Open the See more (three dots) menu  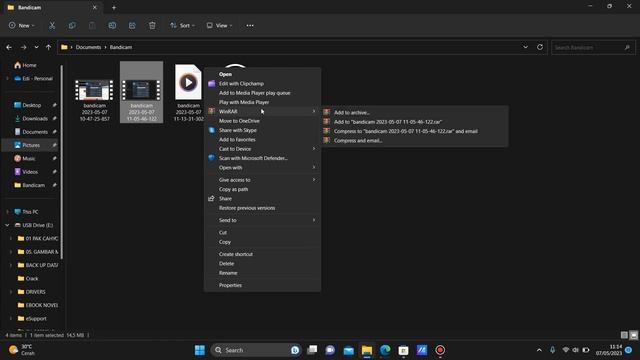250,25
